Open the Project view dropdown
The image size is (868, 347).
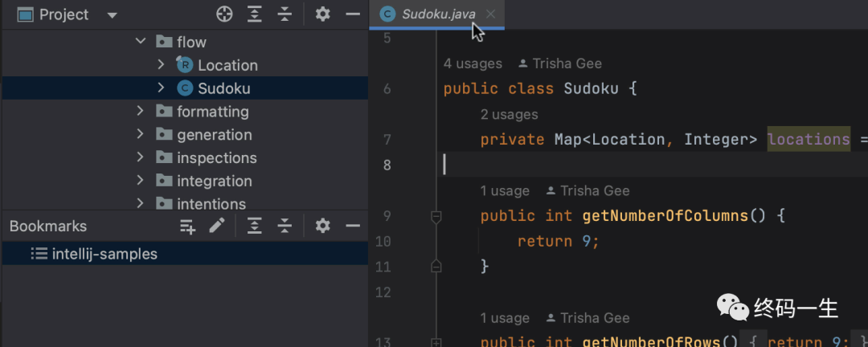pos(113,15)
